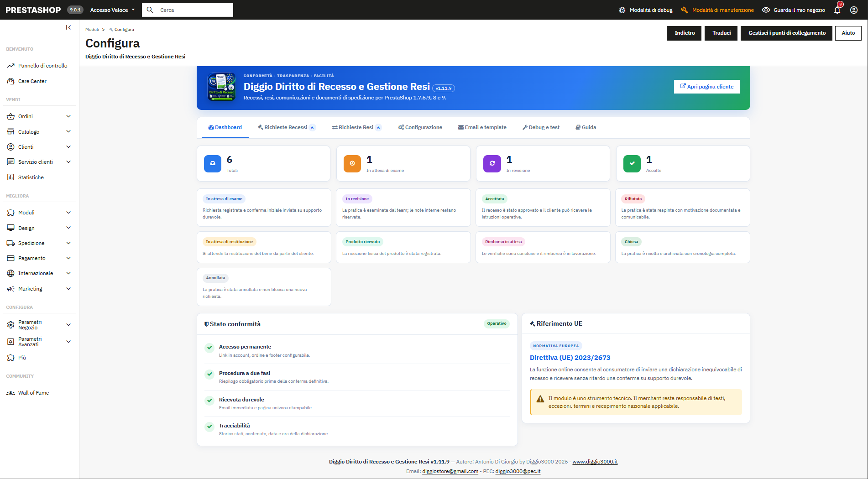
Task: Click the v1.11.9 version badge
Action: coord(444,89)
